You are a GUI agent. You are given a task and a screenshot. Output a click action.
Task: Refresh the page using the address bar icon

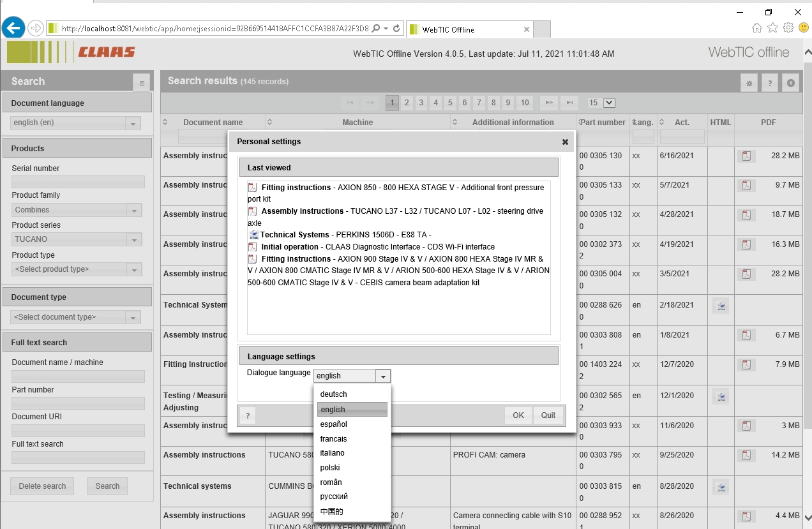pos(396,29)
